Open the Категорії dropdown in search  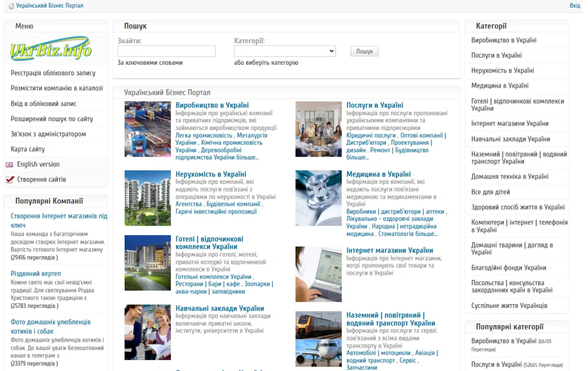coord(285,51)
